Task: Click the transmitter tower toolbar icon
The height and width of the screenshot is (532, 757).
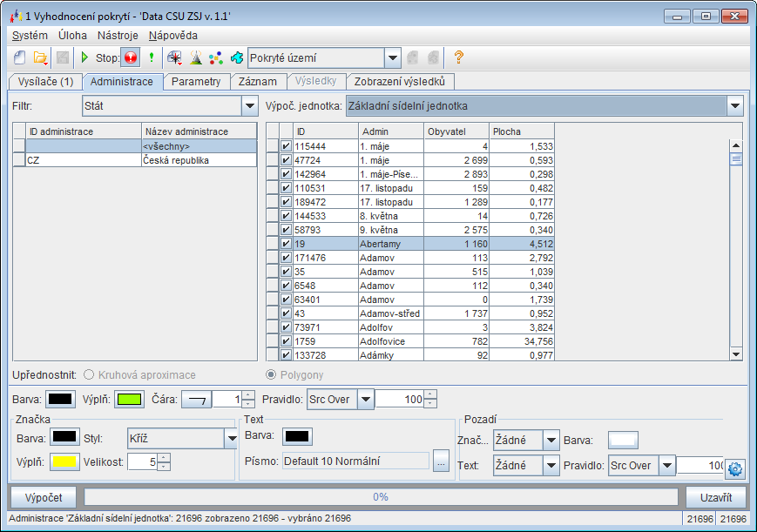Action: tap(195, 58)
